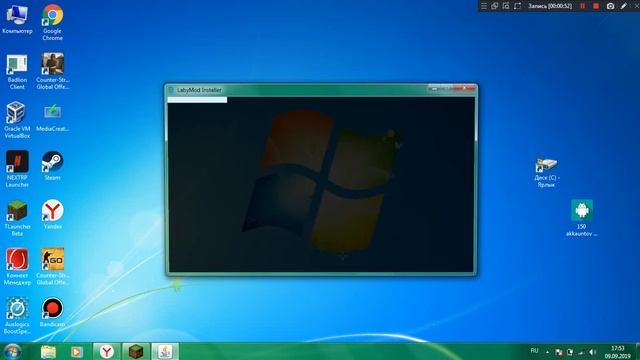This screenshot has height=360, width=640.
Task: Open the recorder bar hamburger menu
Action: coord(484,6)
